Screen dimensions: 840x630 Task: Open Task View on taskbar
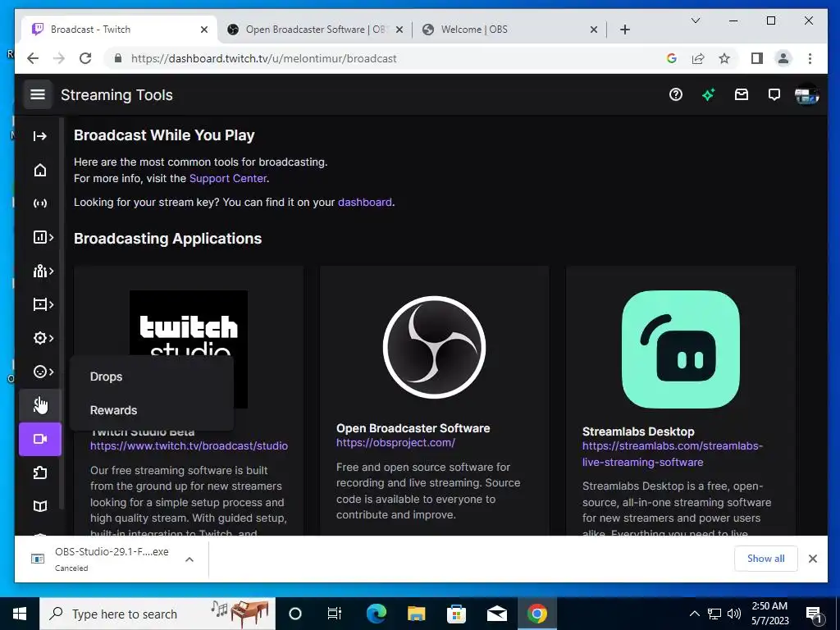335,614
